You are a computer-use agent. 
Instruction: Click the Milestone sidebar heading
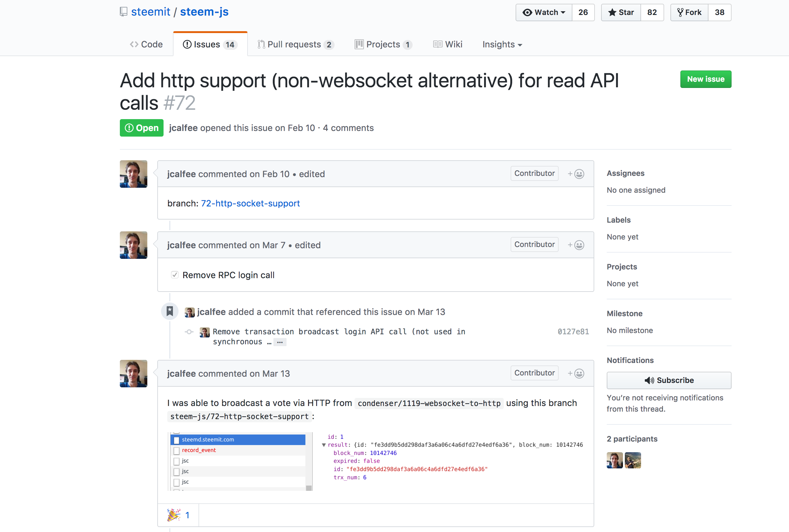point(625,313)
